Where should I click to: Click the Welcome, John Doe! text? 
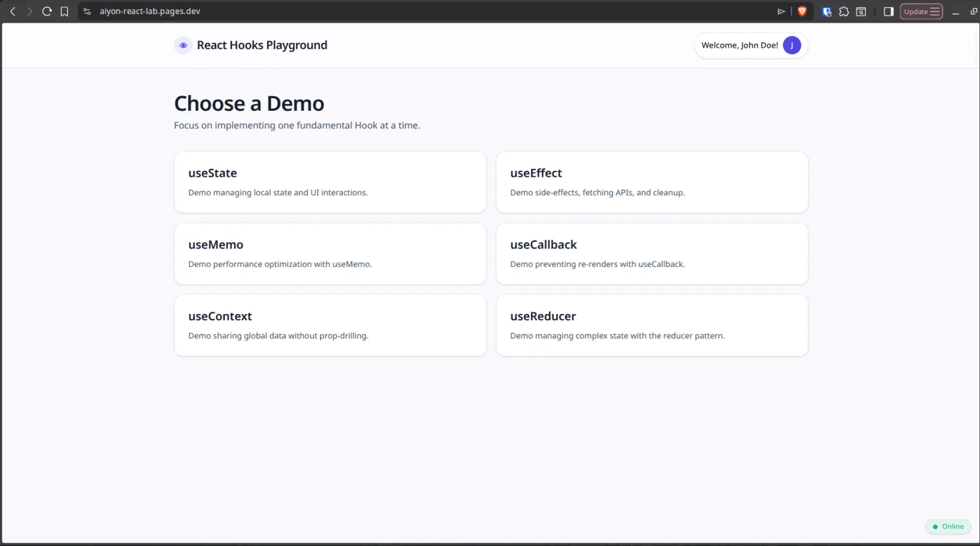coord(740,45)
